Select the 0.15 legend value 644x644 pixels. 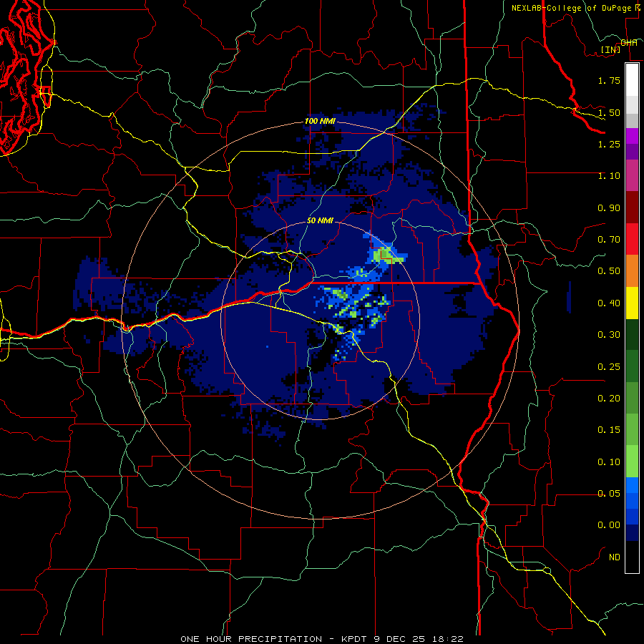pos(609,430)
